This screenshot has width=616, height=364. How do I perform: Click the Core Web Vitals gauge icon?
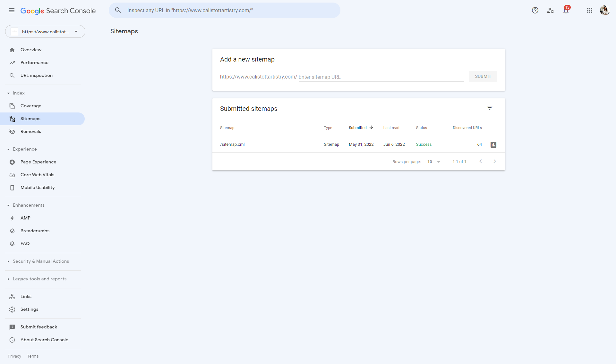pyautogui.click(x=12, y=175)
